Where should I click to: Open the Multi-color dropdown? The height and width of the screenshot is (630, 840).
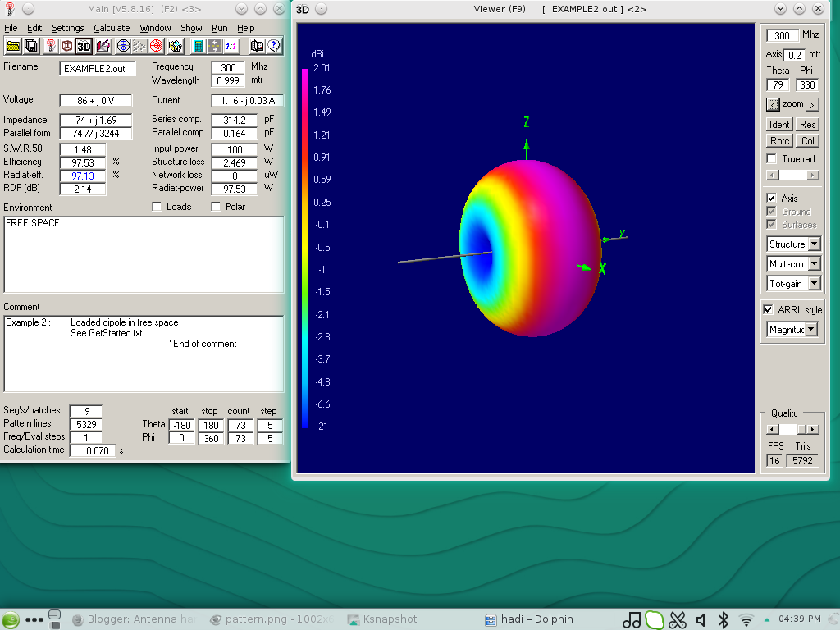click(814, 264)
